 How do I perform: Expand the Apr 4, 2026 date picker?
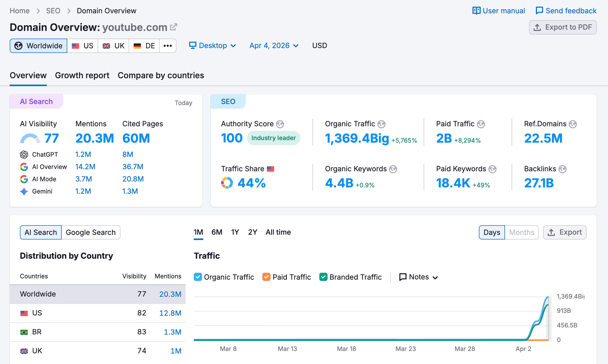274,45
